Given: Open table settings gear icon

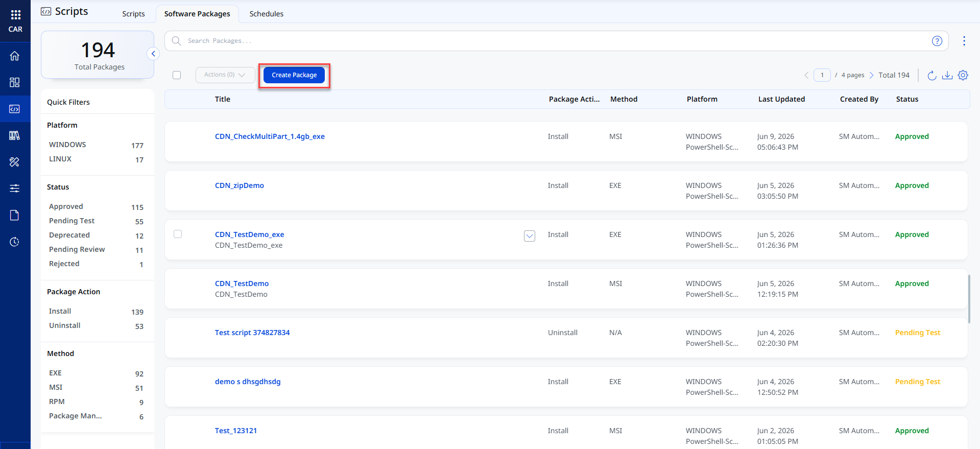Looking at the screenshot, I should [963, 75].
